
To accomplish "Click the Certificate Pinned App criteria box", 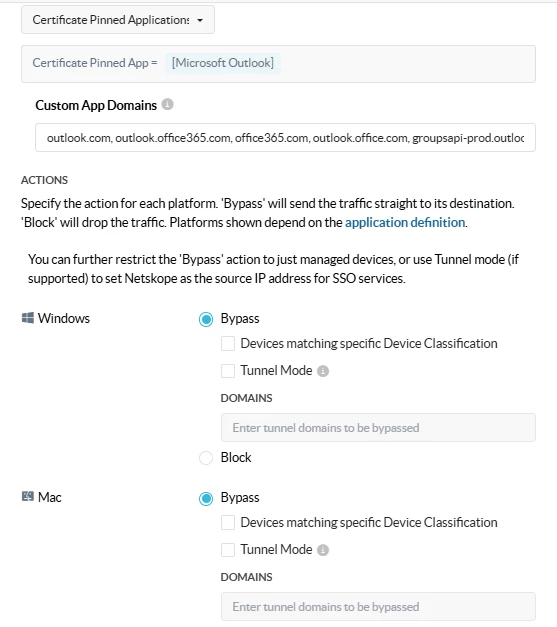I will click(278, 64).
